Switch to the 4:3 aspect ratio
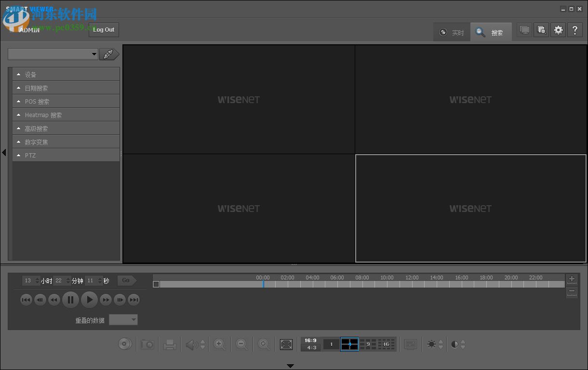The width and height of the screenshot is (588, 370). pos(311,348)
